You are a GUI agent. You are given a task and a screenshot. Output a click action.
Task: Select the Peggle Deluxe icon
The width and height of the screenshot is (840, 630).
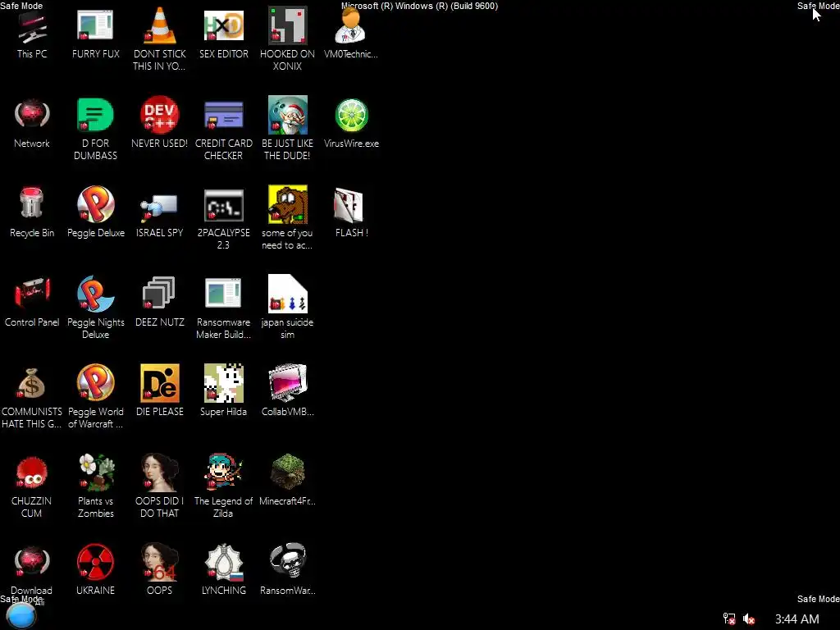(95, 204)
